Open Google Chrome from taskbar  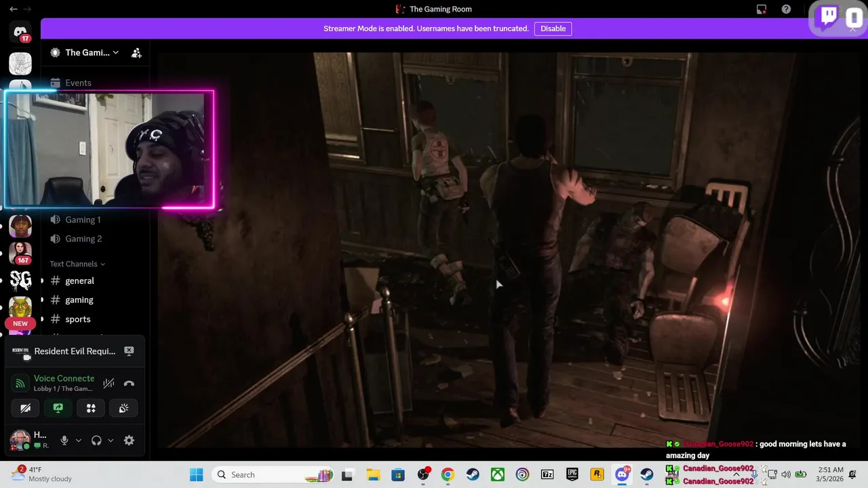(448, 474)
